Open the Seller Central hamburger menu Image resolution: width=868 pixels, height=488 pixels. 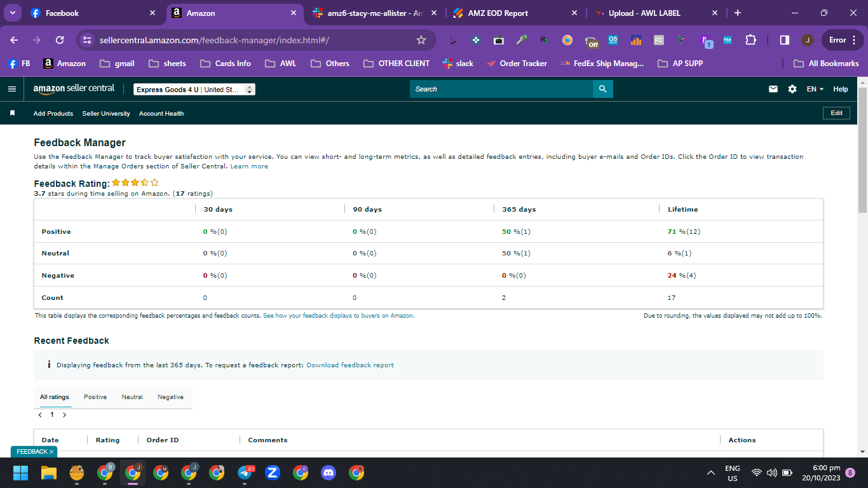pos(12,89)
